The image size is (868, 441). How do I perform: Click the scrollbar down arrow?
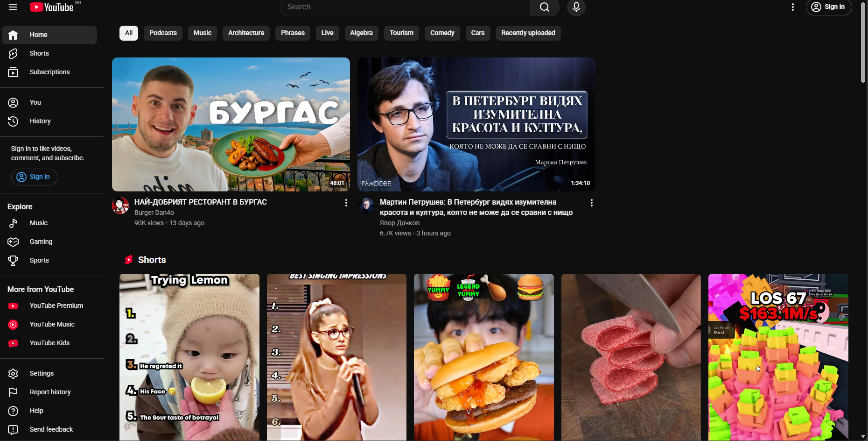point(863,437)
